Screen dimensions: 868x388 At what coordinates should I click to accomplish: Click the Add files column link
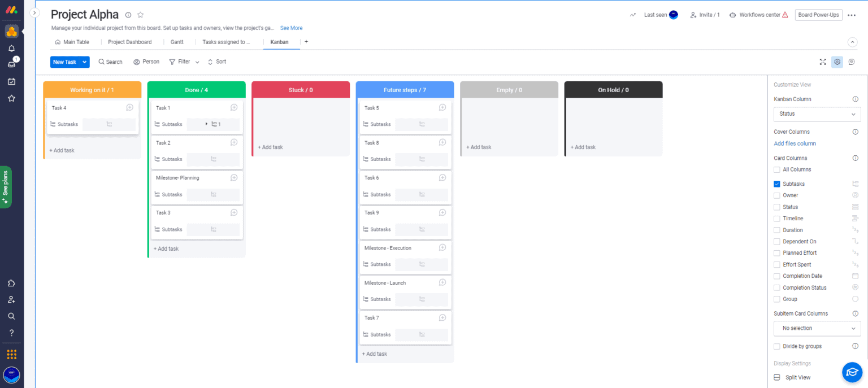(795, 143)
